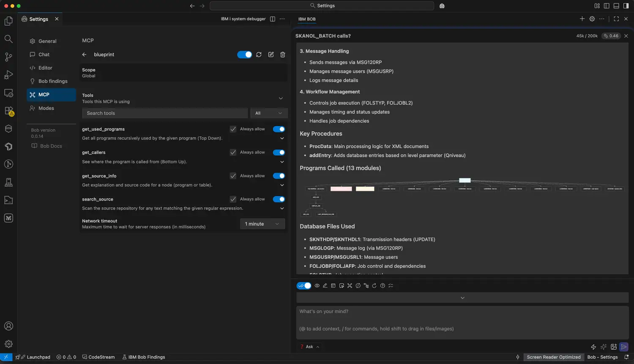Viewport: 634px width, 364px height.
Task: Disable the search_source tool switch
Action: pos(279,199)
